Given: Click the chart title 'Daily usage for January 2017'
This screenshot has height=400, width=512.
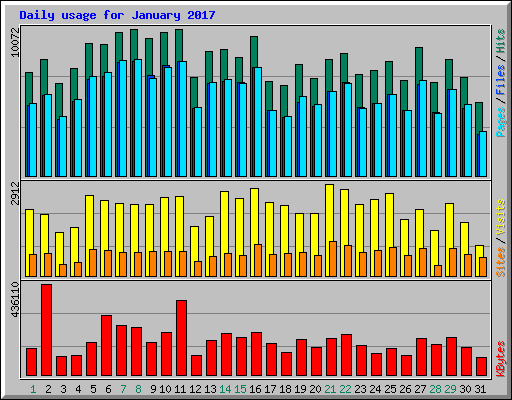Looking at the screenshot, I should [117, 15].
